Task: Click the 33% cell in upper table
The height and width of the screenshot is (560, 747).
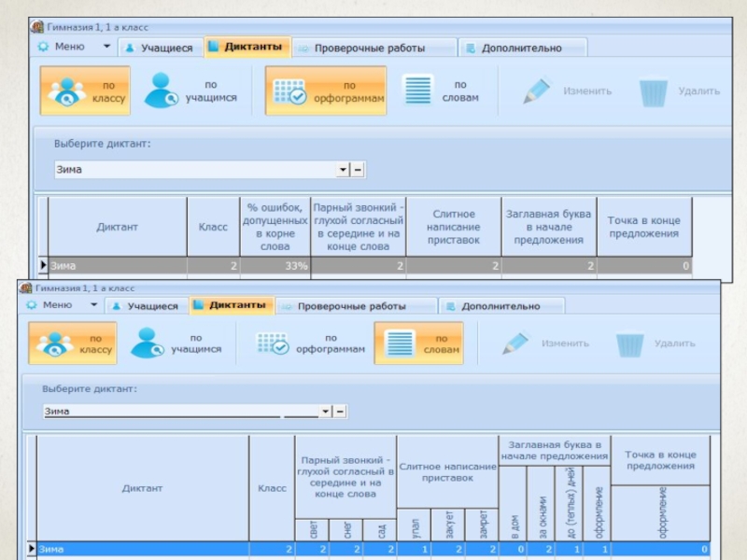Action: click(275, 266)
